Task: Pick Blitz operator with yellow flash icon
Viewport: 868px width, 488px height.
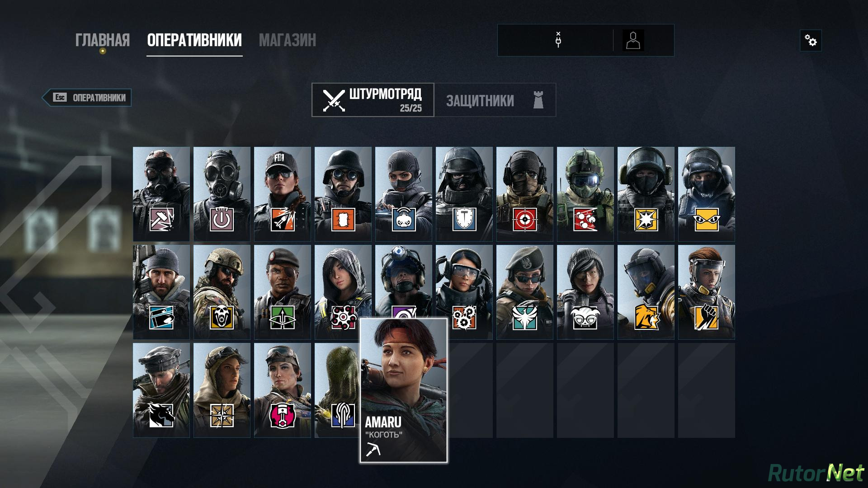Action: 646,194
